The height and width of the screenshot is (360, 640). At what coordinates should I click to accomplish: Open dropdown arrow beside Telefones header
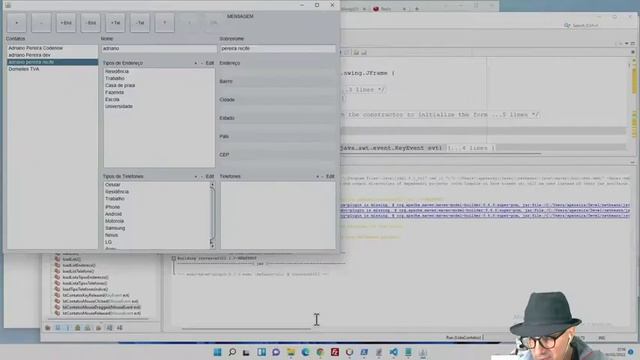pyautogui.click(x=317, y=177)
